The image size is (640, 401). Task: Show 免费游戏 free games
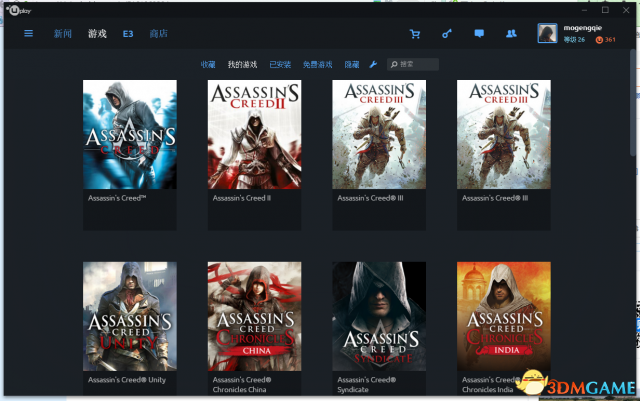[318, 65]
